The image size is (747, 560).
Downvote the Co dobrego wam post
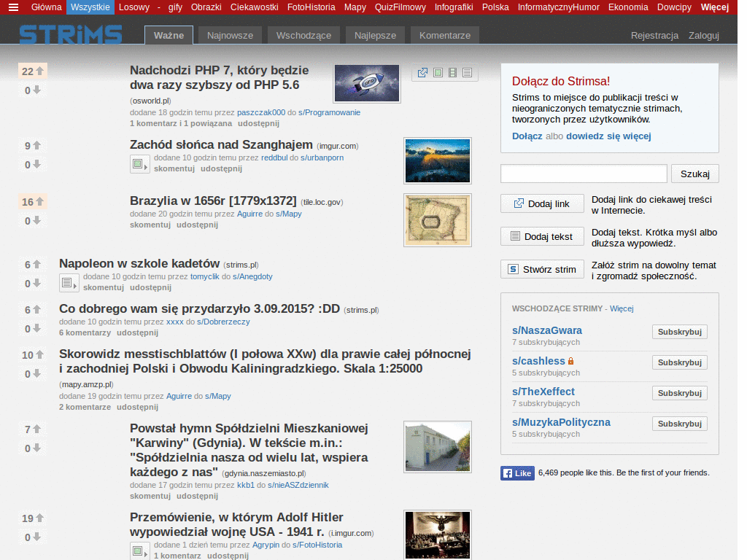tap(36, 329)
